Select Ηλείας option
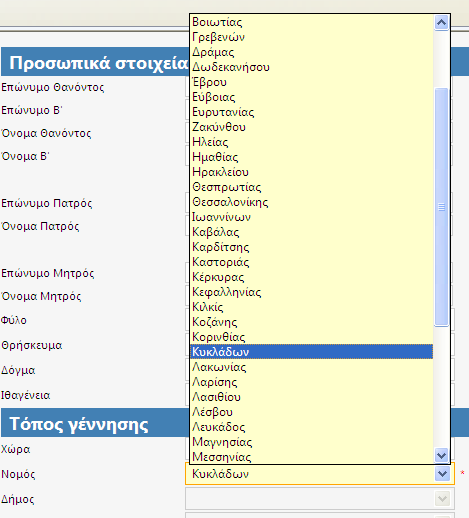 coord(312,142)
